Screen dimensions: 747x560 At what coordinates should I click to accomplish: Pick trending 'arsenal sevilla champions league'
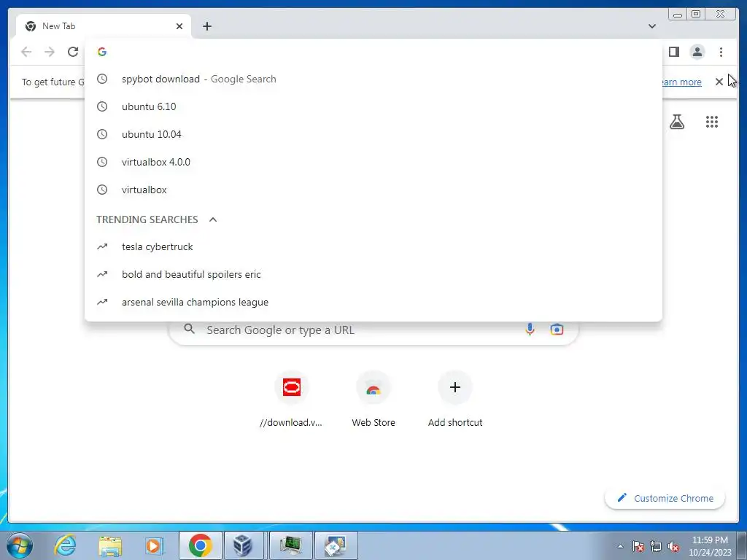coord(373,302)
